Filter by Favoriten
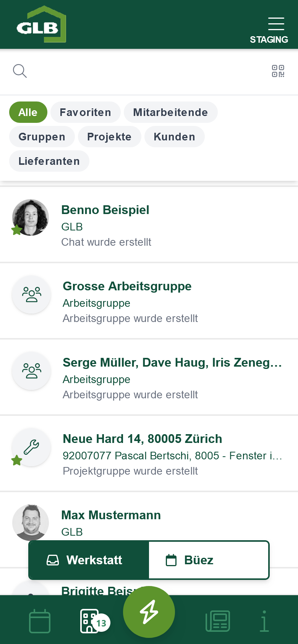298x644 pixels. [85, 113]
